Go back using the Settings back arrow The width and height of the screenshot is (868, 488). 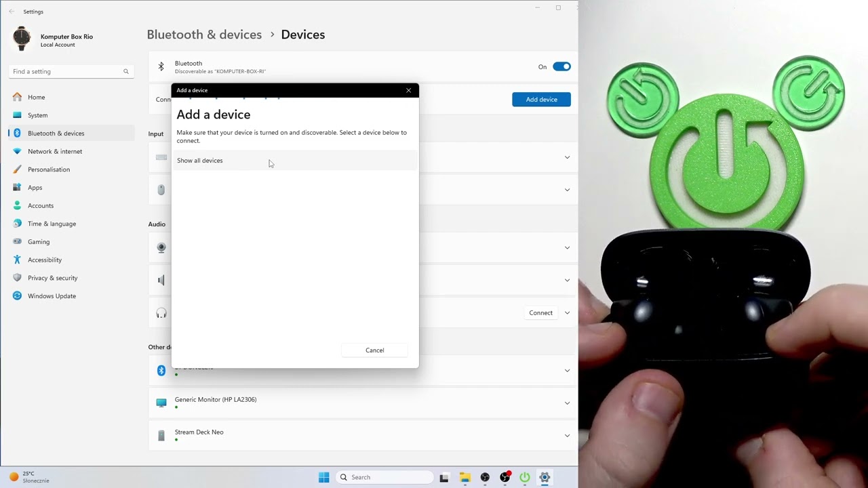tap(12, 12)
